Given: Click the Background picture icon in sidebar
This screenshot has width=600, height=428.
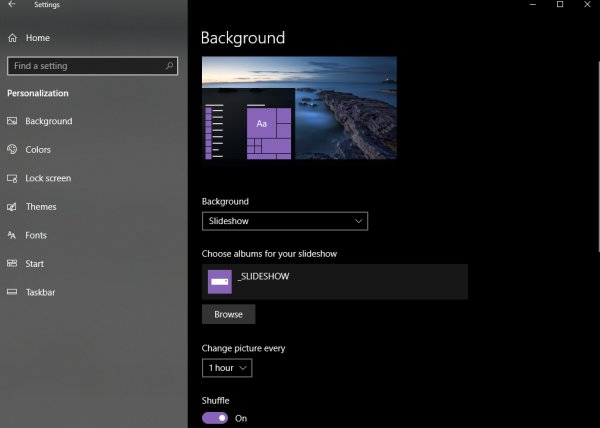Looking at the screenshot, I should click(x=12, y=121).
